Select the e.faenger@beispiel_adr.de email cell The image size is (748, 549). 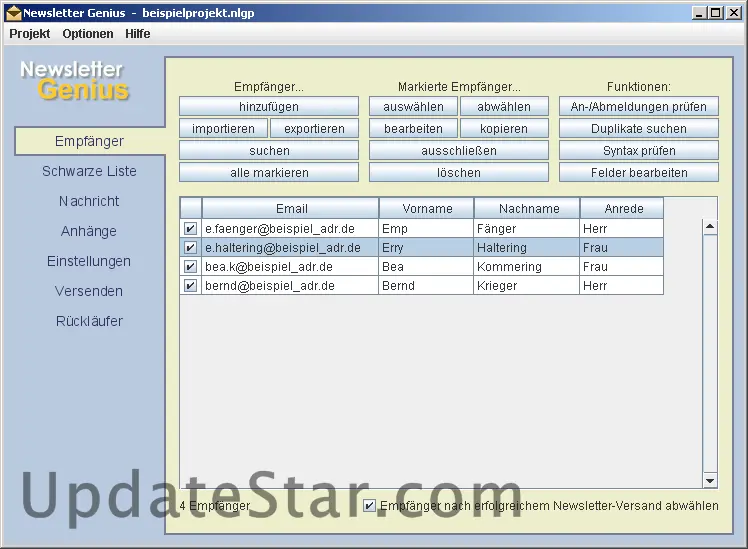[x=290, y=228]
